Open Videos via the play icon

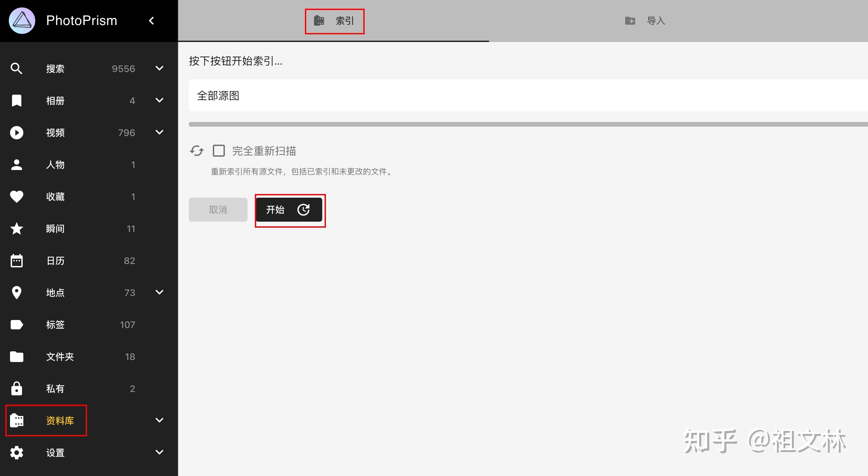(x=16, y=132)
